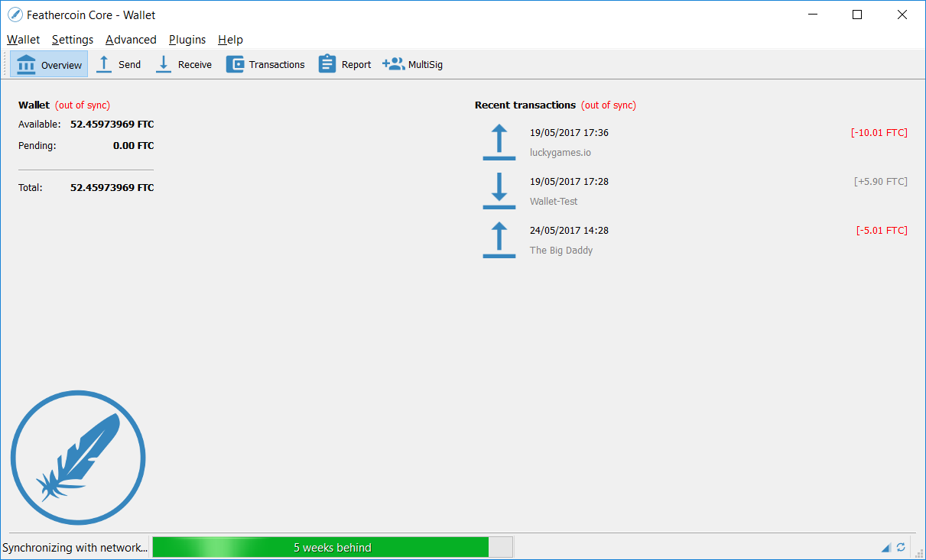Open the Plugins menu
Image resolution: width=926 pixels, height=560 pixels.
click(187, 40)
